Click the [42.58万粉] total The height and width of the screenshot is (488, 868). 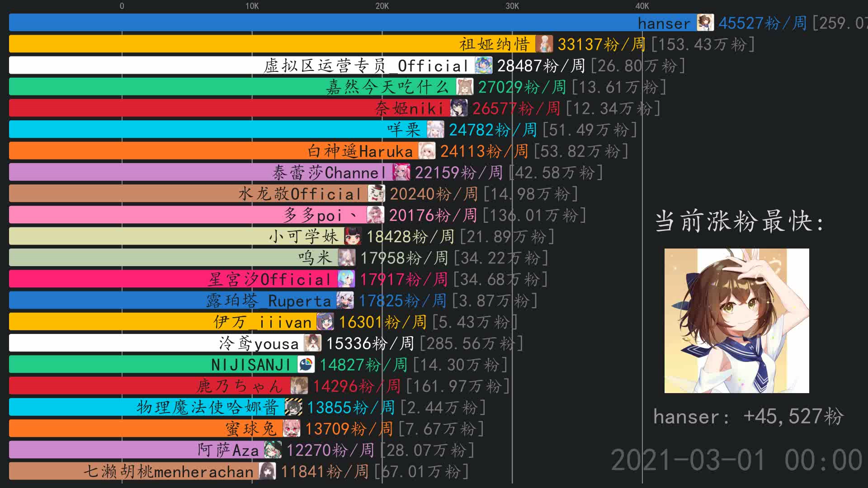click(556, 173)
